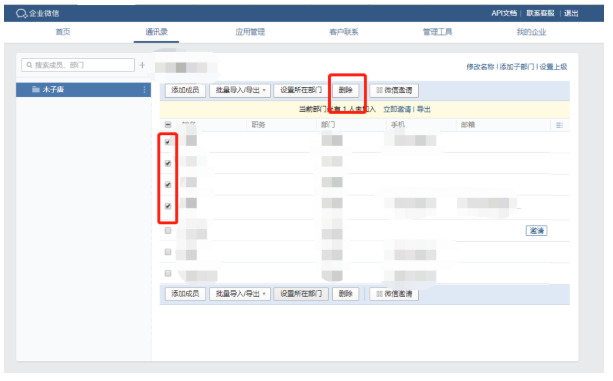Viewport: 613px width, 381px height.
Task: Click the lower 删除 button below the list
Action: click(346, 293)
